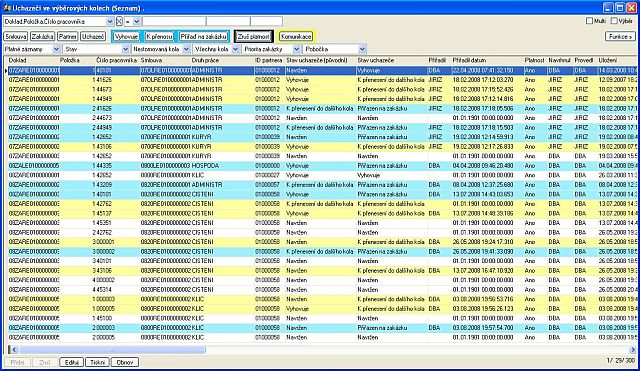Click the Navrhnul column header
The width and height of the screenshot is (640, 371).
tap(560, 60)
